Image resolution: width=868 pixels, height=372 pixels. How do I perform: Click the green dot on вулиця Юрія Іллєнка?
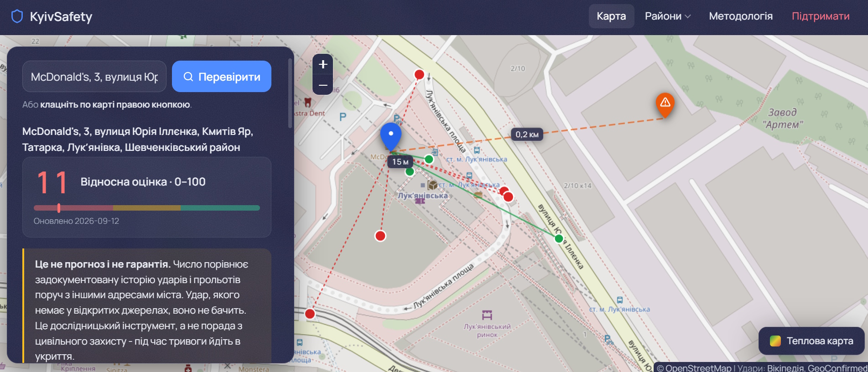click(559, 238)
